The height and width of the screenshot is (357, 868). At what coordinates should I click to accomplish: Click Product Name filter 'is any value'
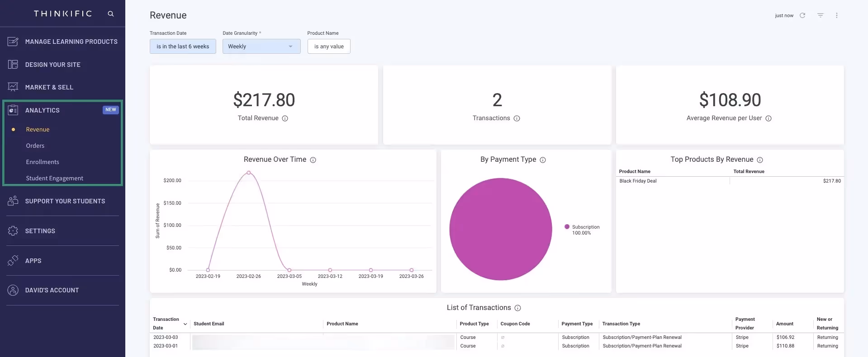pyautogui.click(x=329, y=47)
